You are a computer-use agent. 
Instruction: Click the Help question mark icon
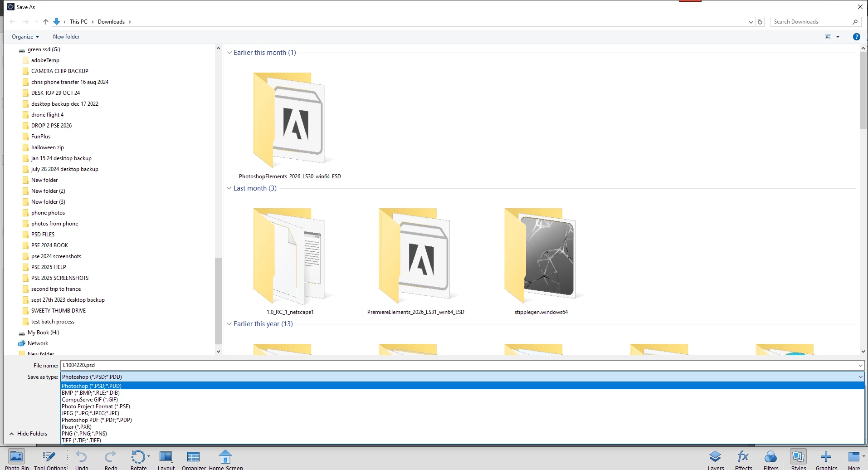point(856,37)
